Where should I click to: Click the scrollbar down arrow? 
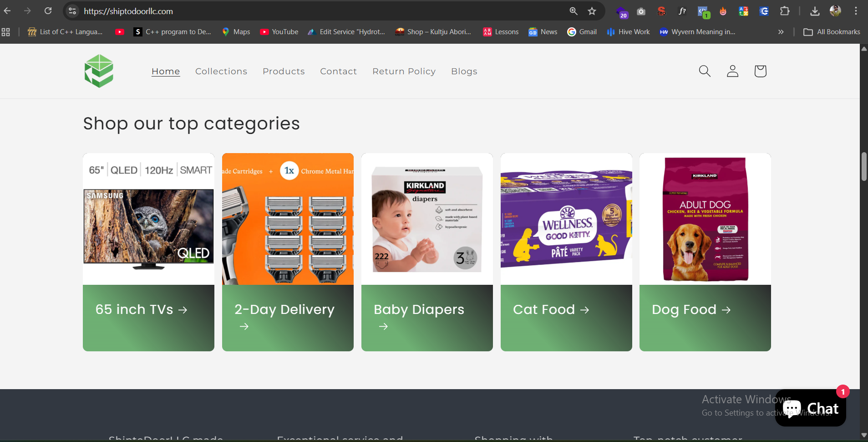[864, 435]
